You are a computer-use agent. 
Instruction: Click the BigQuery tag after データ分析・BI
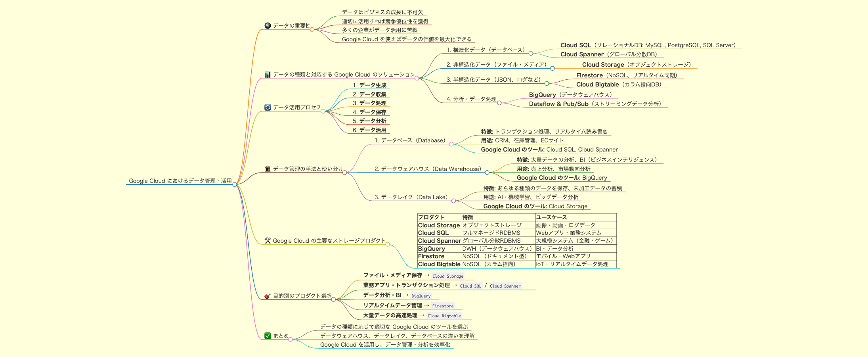tap(421, 296)
